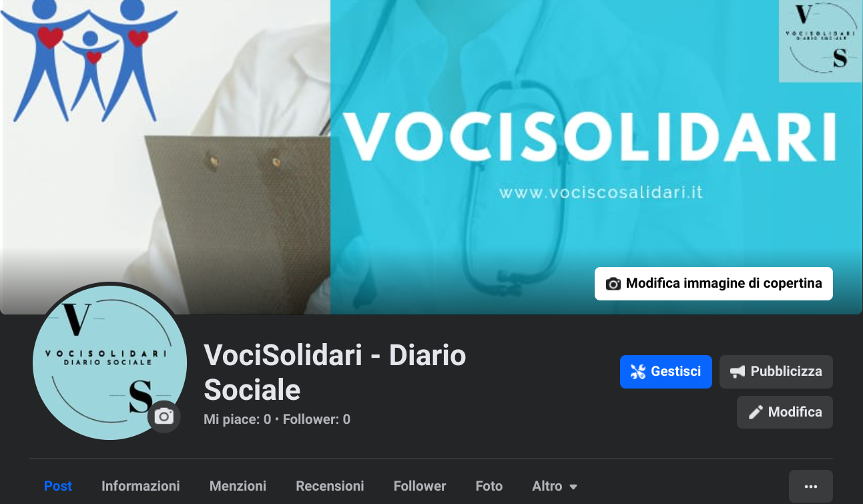Screen dimensions: 863x504
Task: Open the Follower tab
Action: coord(420,486)
